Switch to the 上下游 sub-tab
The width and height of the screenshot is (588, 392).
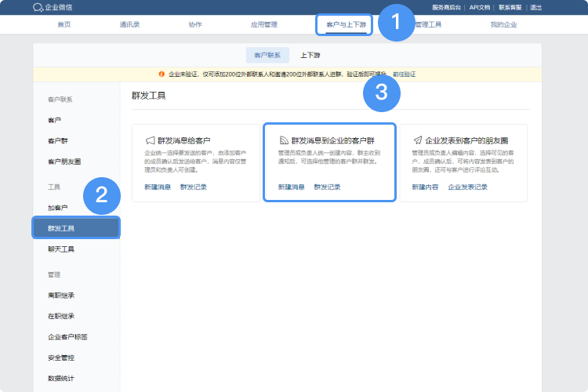click(x=310, y=56)
